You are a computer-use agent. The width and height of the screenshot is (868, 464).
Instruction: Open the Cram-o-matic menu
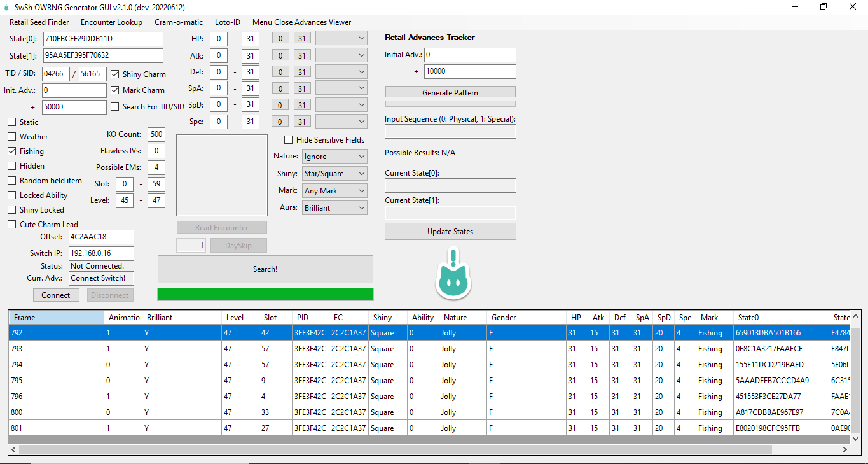click(x=179, y=22)
